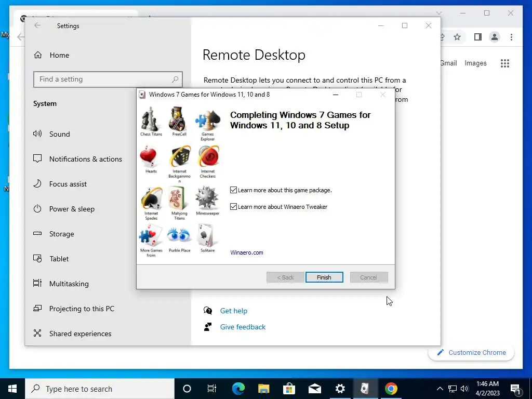Click the Minesweeper icon
This screenshot has height=399, width=532.
coord(207,197)
